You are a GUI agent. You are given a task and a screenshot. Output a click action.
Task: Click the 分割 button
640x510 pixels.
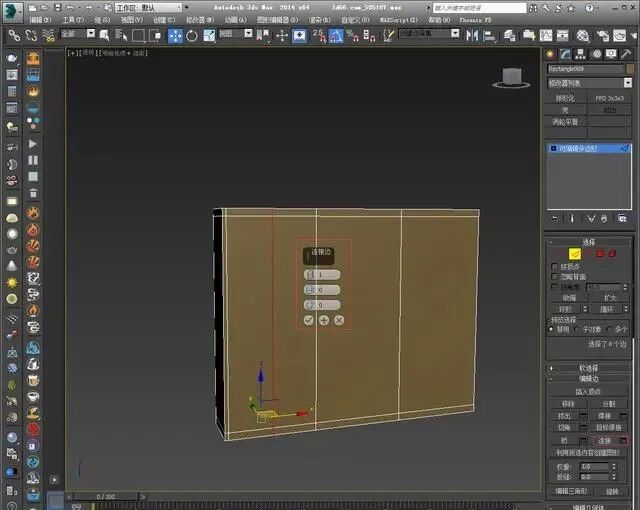609,404
